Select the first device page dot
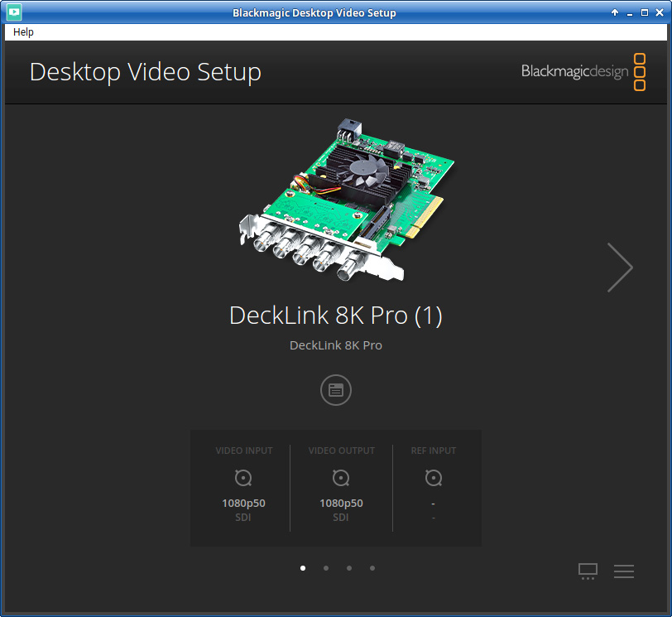The height and width of the screenshot is (617, 672). 303,568
